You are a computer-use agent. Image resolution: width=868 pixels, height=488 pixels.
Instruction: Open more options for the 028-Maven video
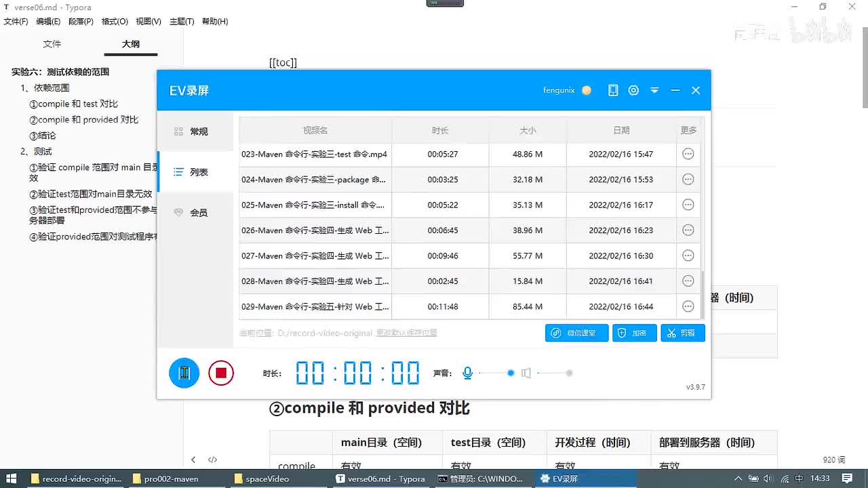point(688,281)
